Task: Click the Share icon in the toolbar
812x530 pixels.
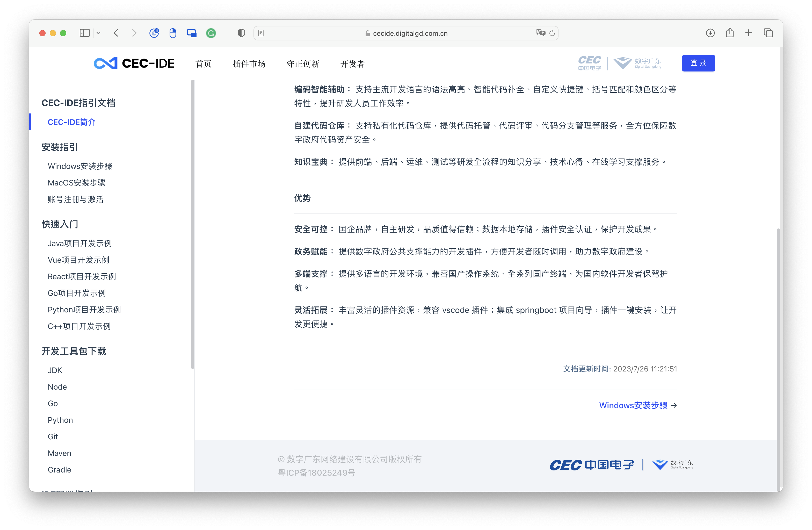Action: click(x=729, y=33)
